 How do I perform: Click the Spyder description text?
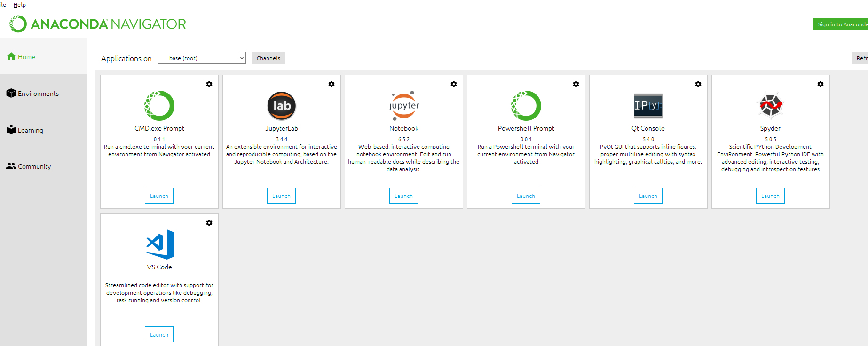(770, 158)
